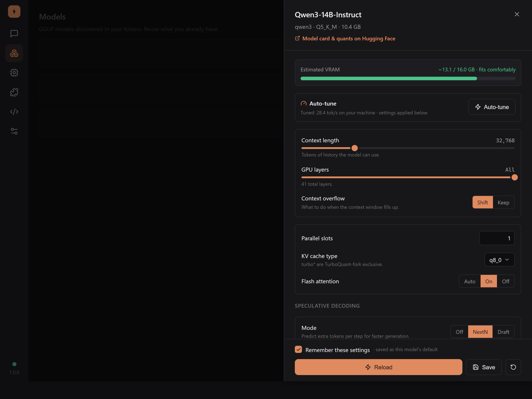Click the Models page heading

coord(53,17)
